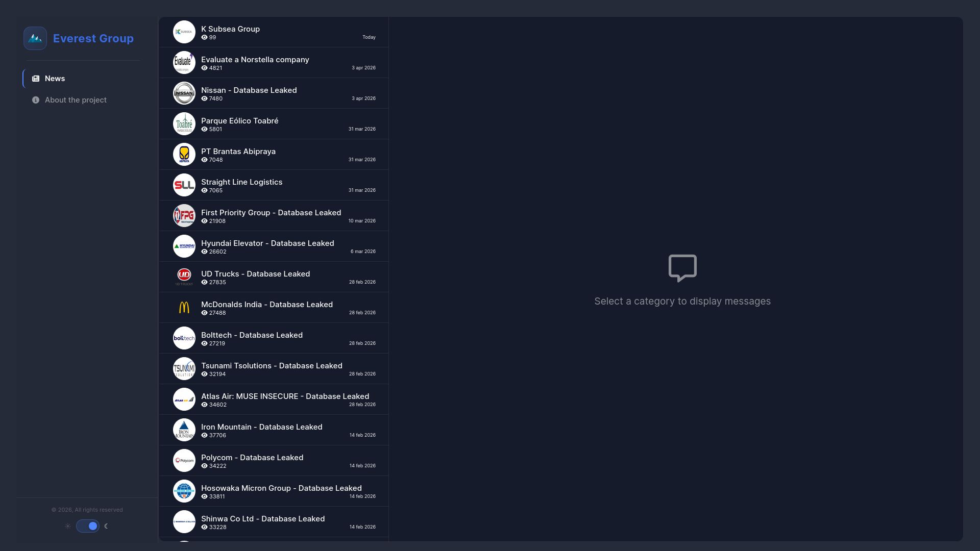This screenshot has height=551, width=980.
Task: Open About the project page
Action: tap(82, 100)
